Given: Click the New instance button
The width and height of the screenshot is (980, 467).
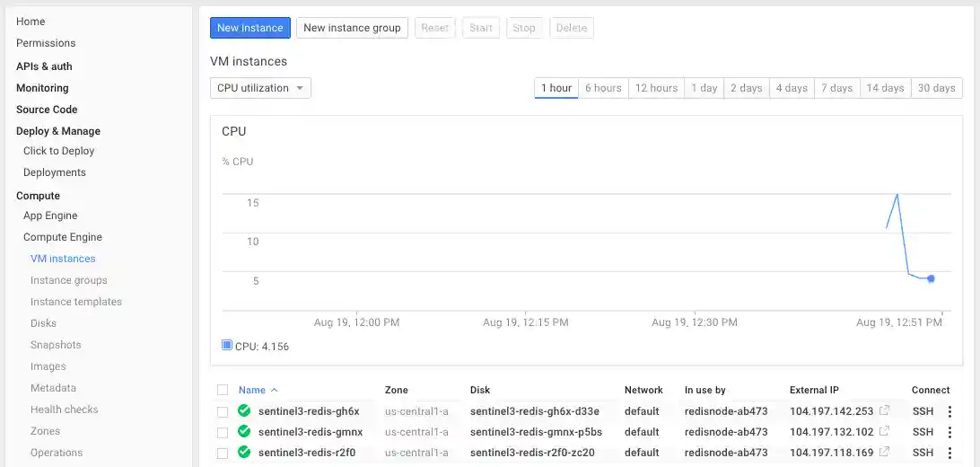Looking at the screenshot, I should (250, 28).
